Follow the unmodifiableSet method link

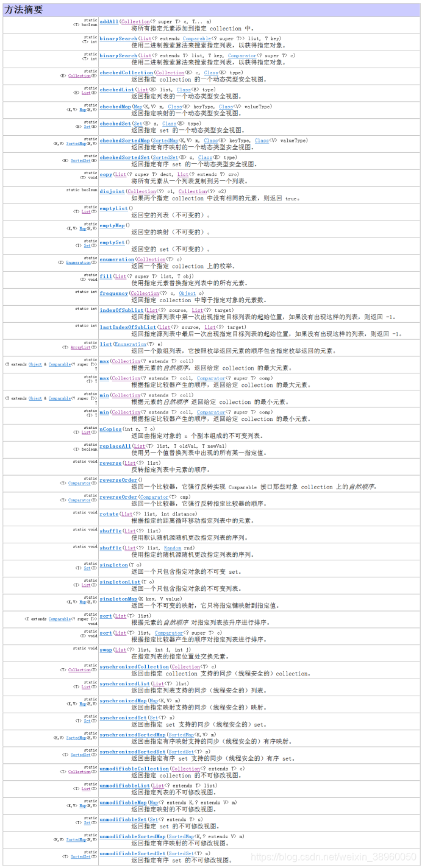(x=123, y=820)
